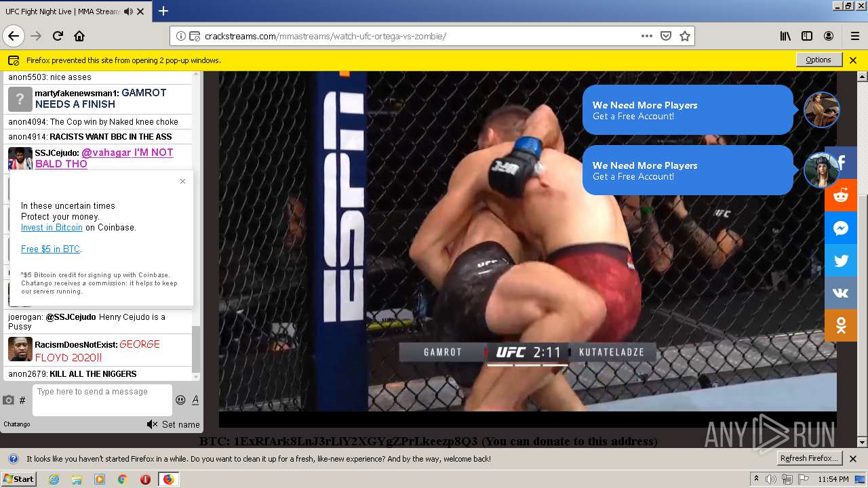Dismiss the Refresh Firefox notification

[853, 459]
